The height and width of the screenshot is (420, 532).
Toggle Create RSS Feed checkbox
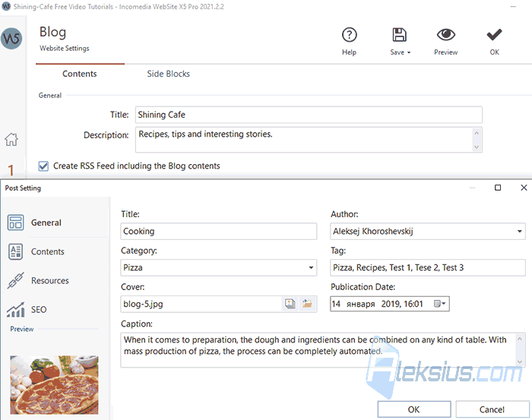[43, 166]
